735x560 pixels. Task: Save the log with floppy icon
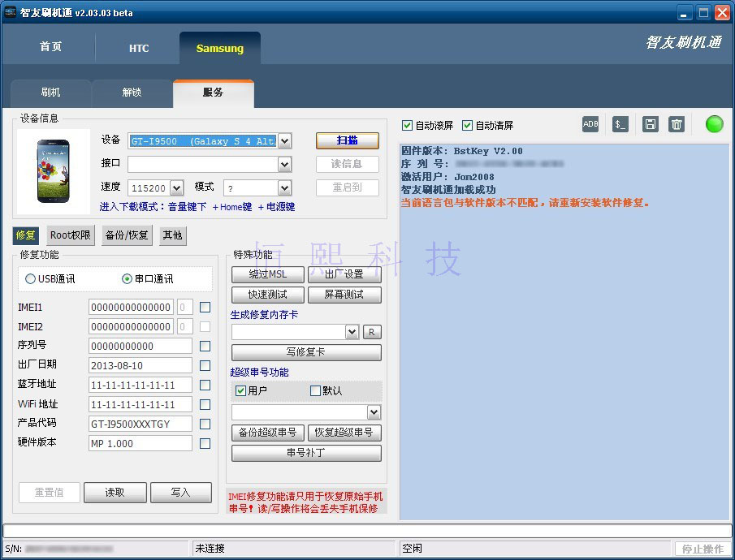pos(651,124)
